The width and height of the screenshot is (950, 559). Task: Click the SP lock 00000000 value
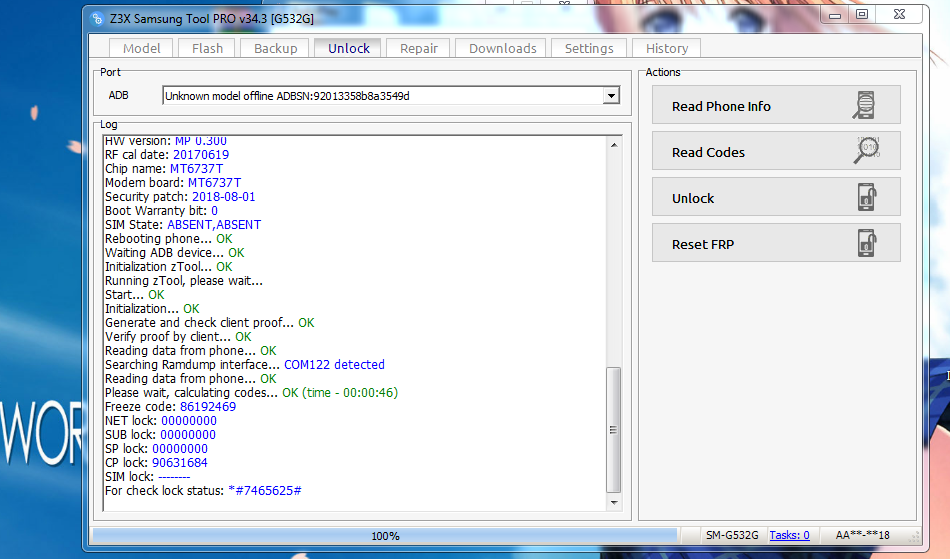179,448
